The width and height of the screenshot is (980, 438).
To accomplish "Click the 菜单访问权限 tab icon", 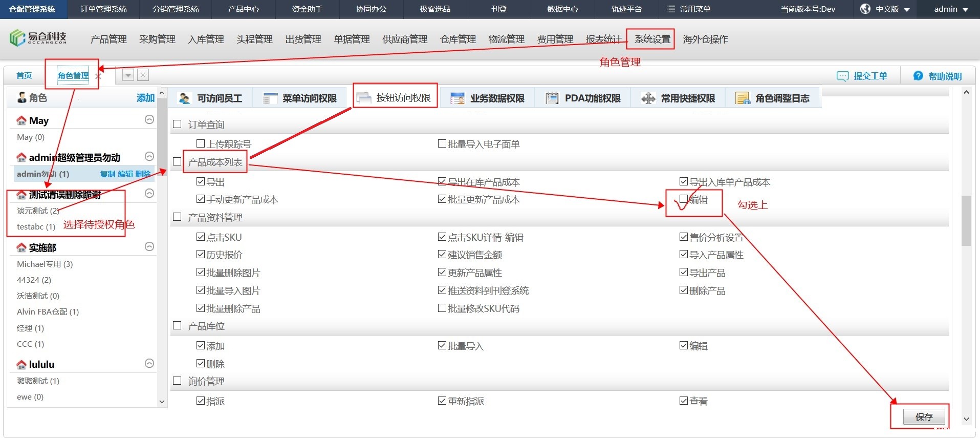I will pyautogui.click(x=270, y=98).
